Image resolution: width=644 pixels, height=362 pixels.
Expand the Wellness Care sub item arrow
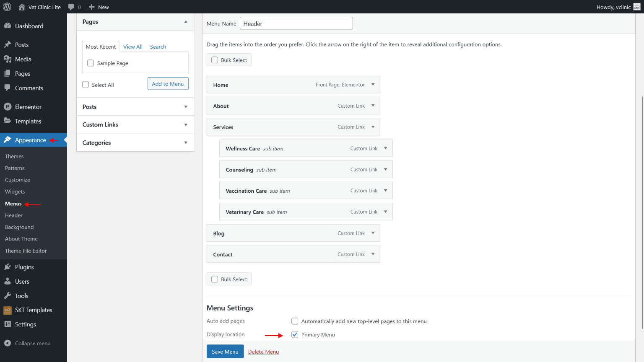tap(385, 148)
